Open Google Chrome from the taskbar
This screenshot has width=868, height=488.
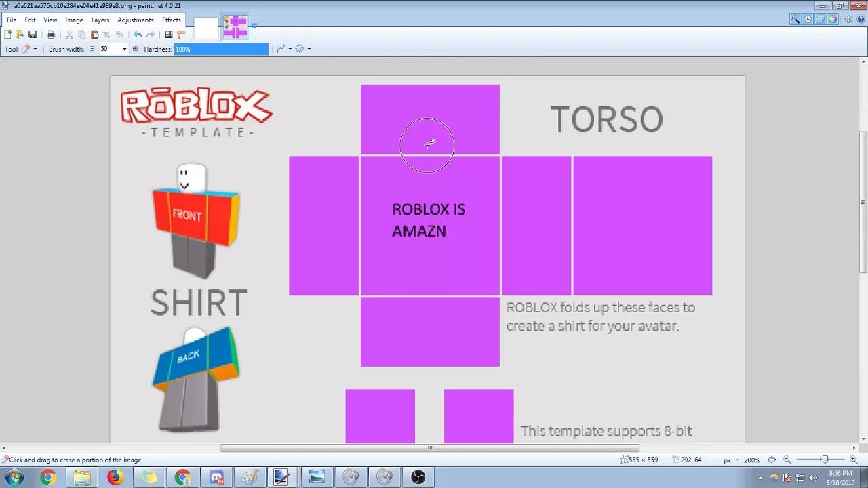(47, 478)
